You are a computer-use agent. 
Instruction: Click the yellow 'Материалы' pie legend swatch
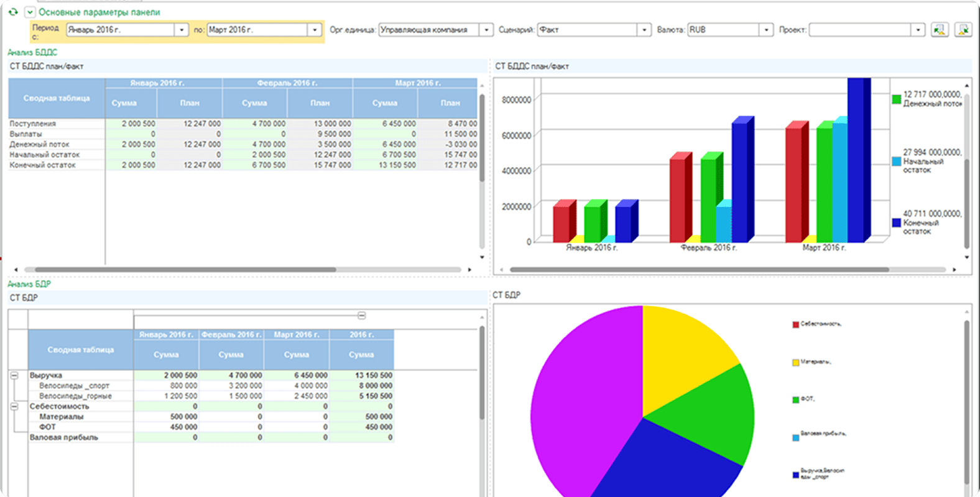point(795,362)
